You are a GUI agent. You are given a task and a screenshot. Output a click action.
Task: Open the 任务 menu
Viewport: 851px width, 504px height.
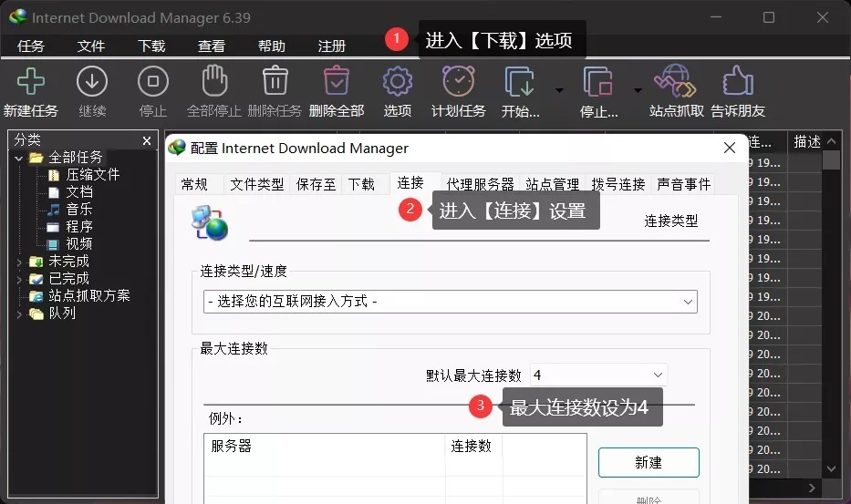click(30, 46)
